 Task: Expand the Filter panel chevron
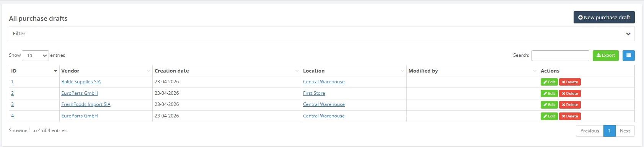tap(628, 34)
